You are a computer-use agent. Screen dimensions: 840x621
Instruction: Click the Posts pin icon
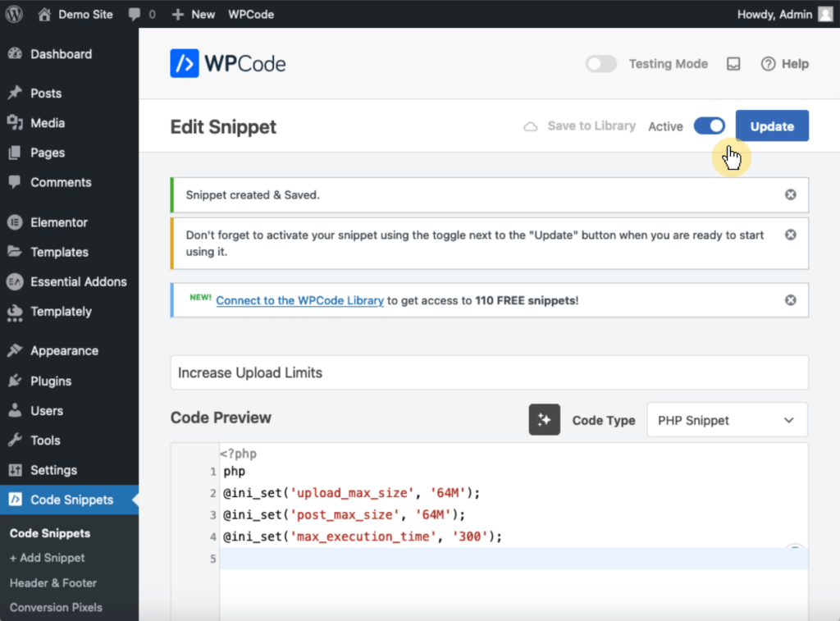pos(15,93)
